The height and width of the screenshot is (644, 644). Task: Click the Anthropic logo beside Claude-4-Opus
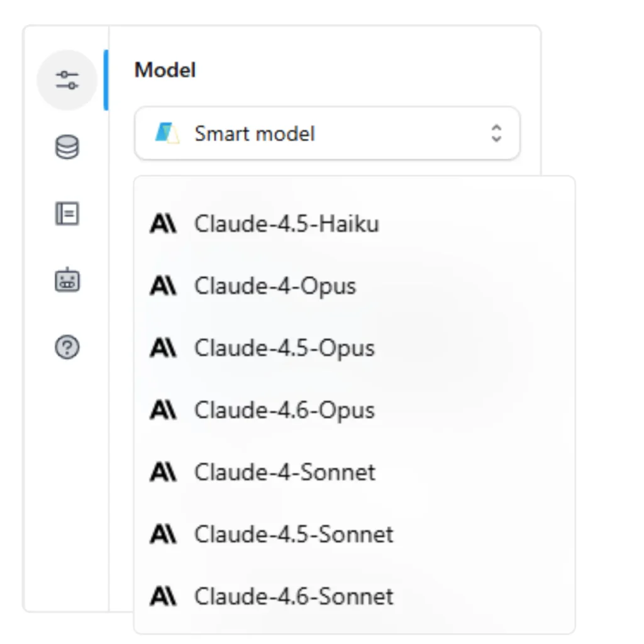163,286
